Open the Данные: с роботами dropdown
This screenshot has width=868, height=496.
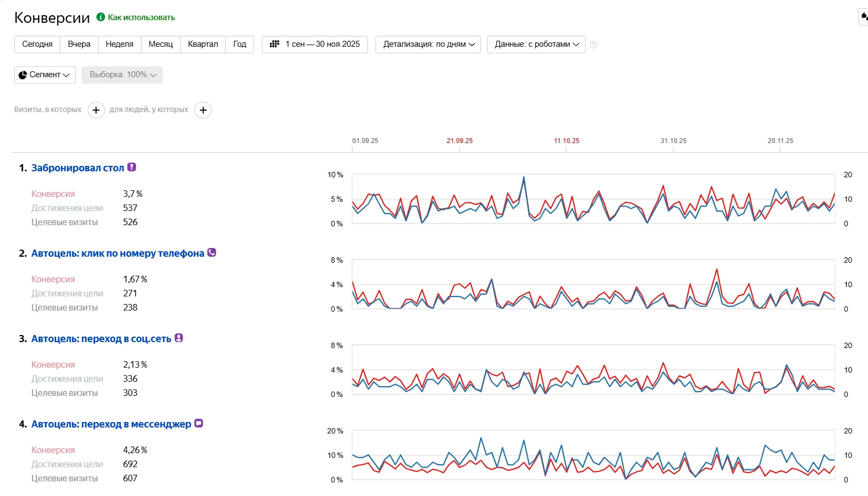[x=536, y=45]
